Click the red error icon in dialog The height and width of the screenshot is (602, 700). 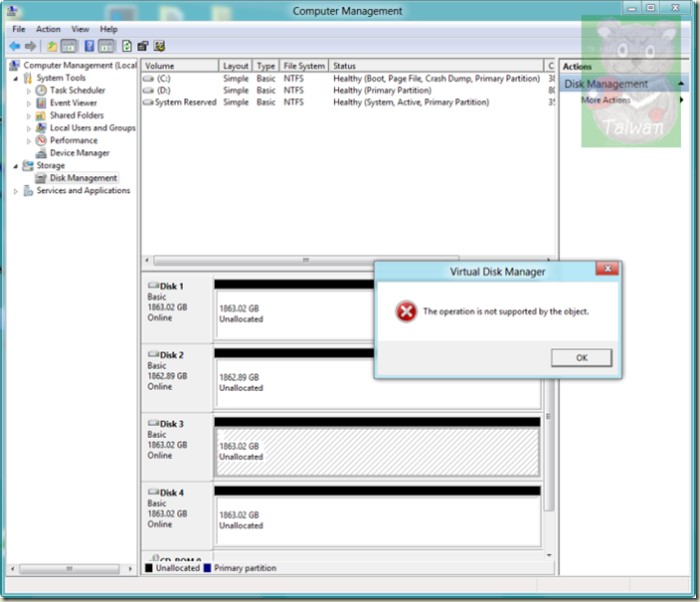pyautogui.click(x=407, y=311)
